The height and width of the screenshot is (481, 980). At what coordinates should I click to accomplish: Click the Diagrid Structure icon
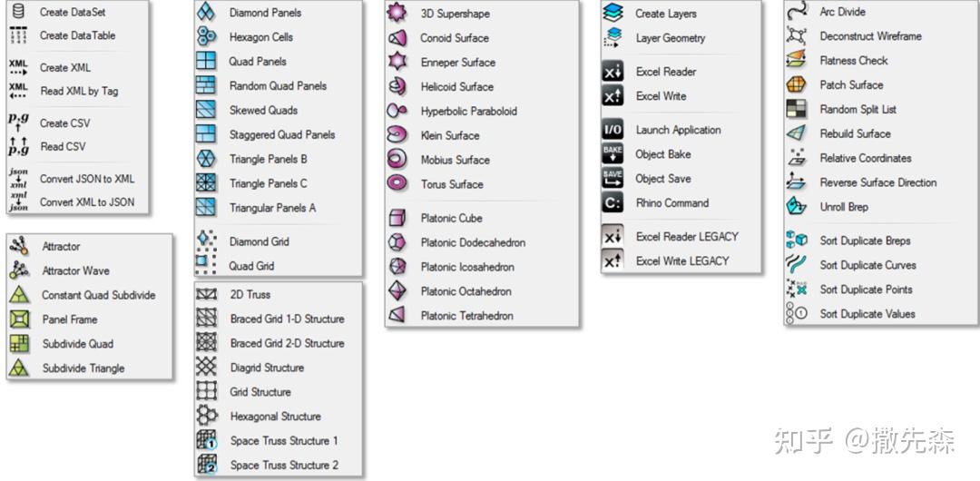(207, 368)
